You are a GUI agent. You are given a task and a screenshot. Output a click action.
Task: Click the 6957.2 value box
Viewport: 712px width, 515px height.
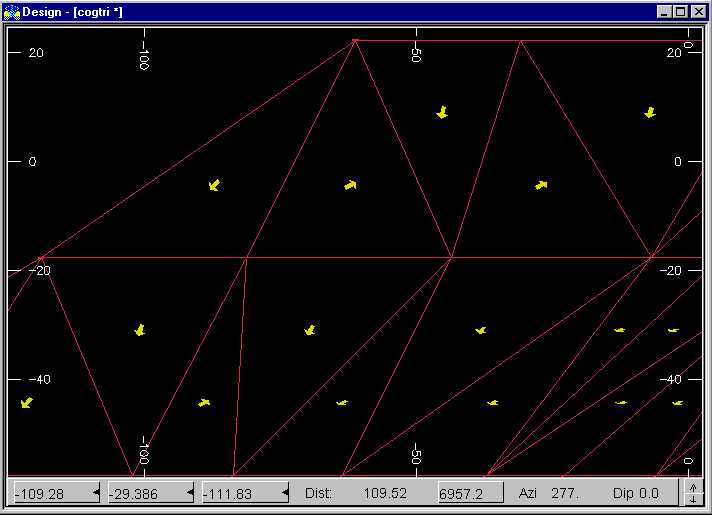point(473,493)
